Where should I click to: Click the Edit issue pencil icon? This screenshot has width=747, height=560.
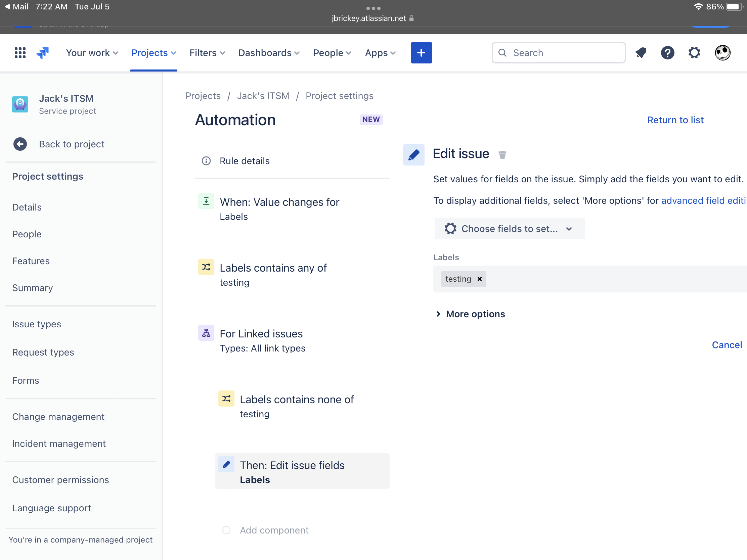tap(413, 154)
